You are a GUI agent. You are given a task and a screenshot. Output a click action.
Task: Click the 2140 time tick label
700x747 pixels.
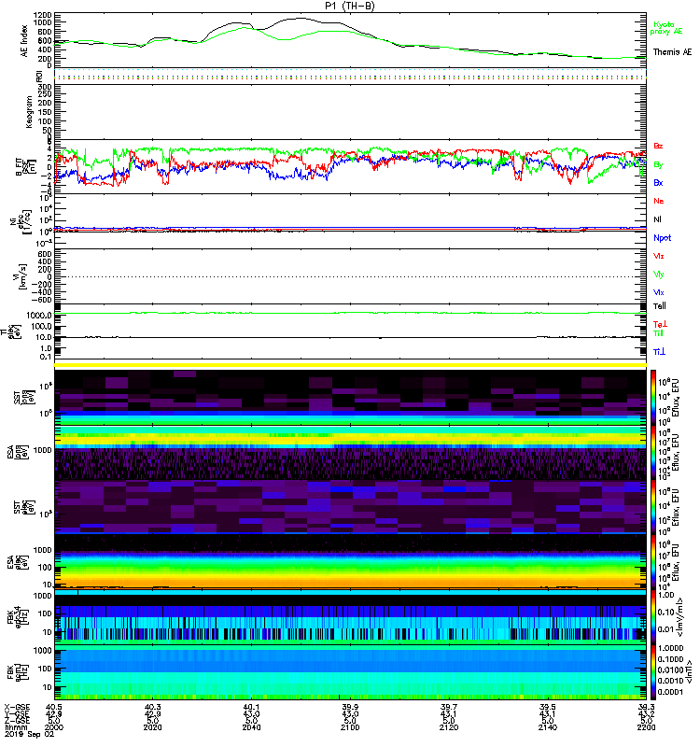[548, 727]
